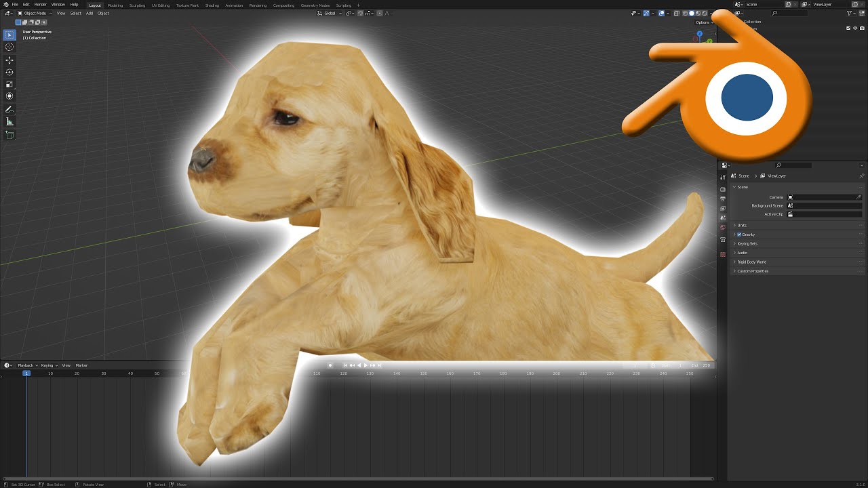Screen dimensions: 868x488
Task: Click the properties editor search field
Action: pos(793,165)
